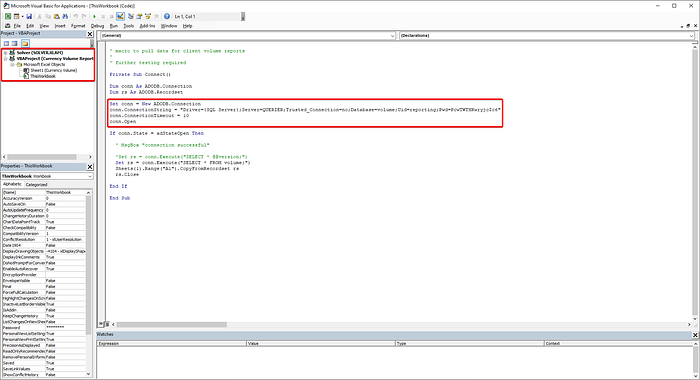The height and width of the screenshot is (380, 700).
Task: Open the Properties Window toolbar icon
Action: tap(139, 17)
